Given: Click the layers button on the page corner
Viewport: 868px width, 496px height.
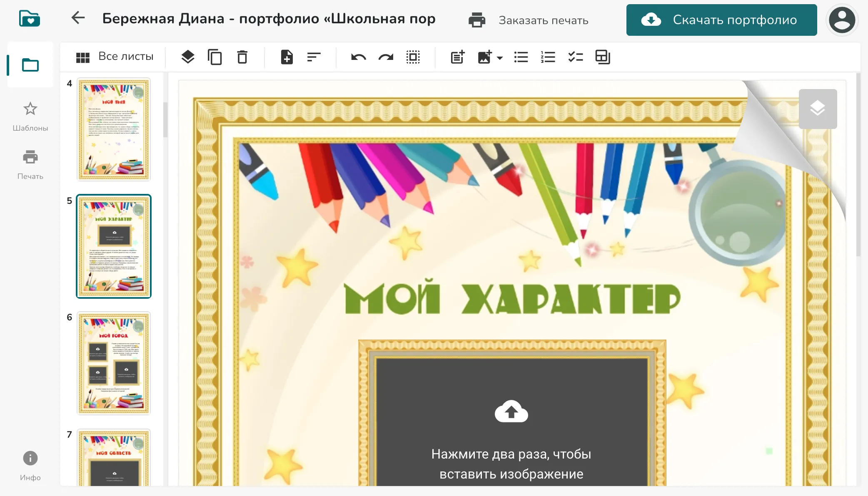Looking at the screenshot, I should point(818,109).
